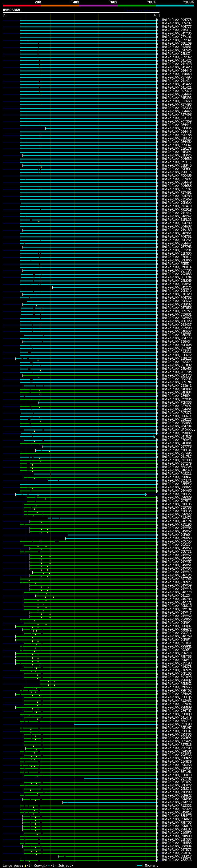Open hit UniRef100_Q9C5R6
Image resolution: width=197 pixels, height=868 pixels.
(x=177, y=50)
